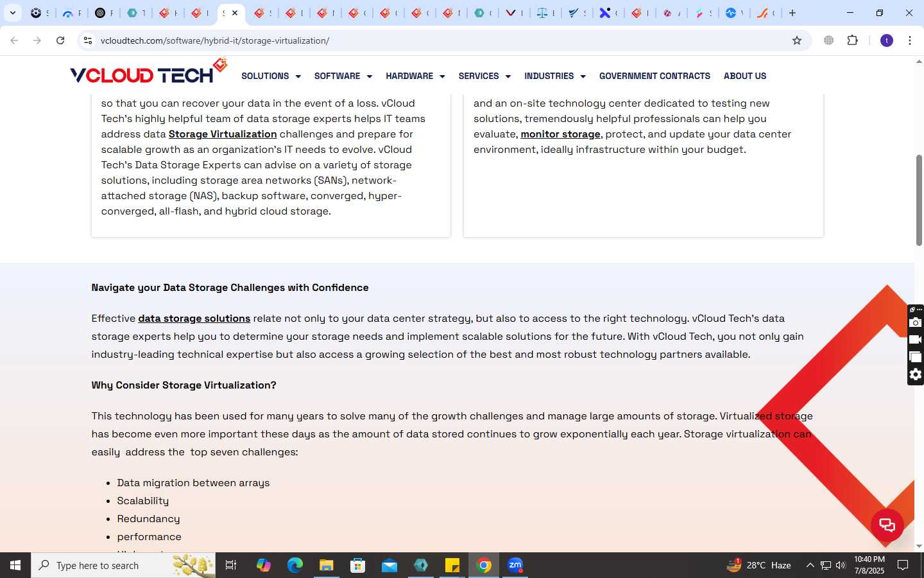Viewport: 924px width, 578px height.
Task: Switch to the tab with balance scales icon
Action: pyautogui.click(x=545, y=13)
